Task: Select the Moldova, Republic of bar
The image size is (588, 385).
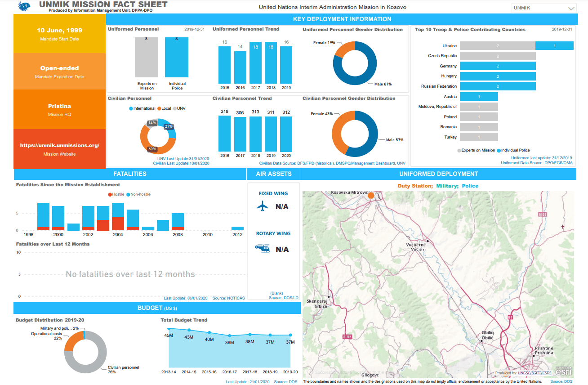Action: [x=479, y=107]
